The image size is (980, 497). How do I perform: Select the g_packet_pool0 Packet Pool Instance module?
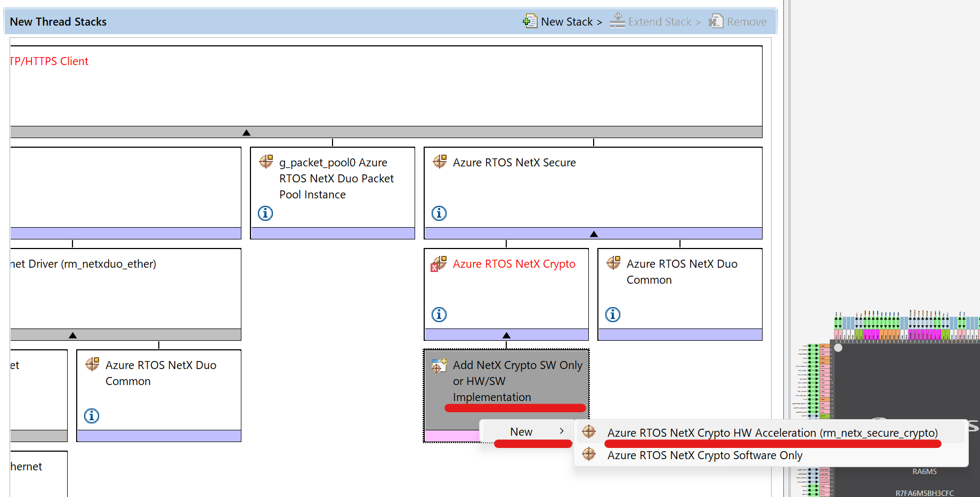click(333, 193)
